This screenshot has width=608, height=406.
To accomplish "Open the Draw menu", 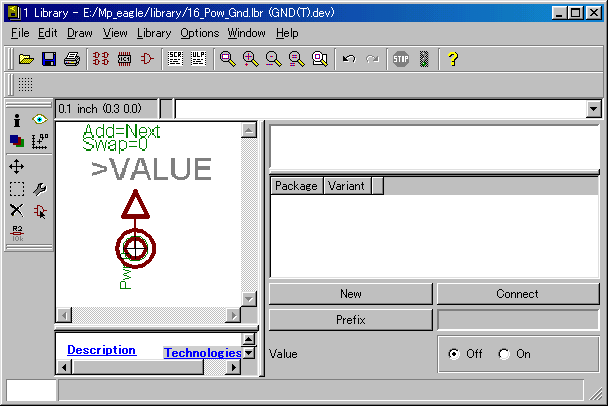I will [79, 33].
